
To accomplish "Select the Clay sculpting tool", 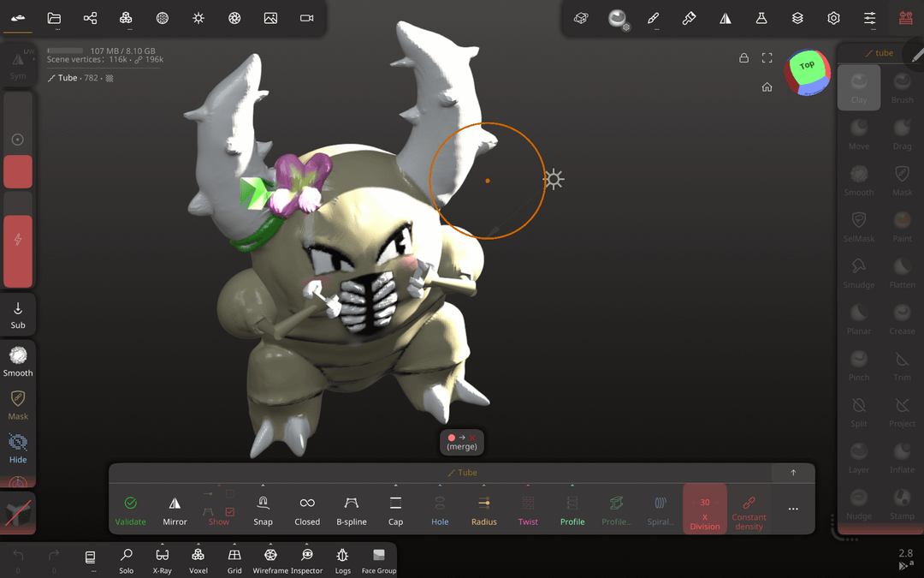I will click(859, 87).
